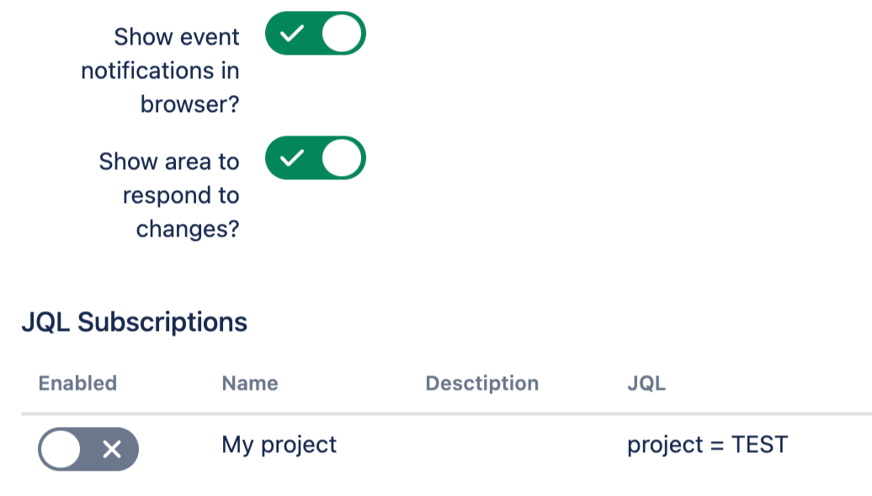Screen dimensions: 872x496
Task: Click 'Show area to respond to changes?' label
Action: coord(170,194)
